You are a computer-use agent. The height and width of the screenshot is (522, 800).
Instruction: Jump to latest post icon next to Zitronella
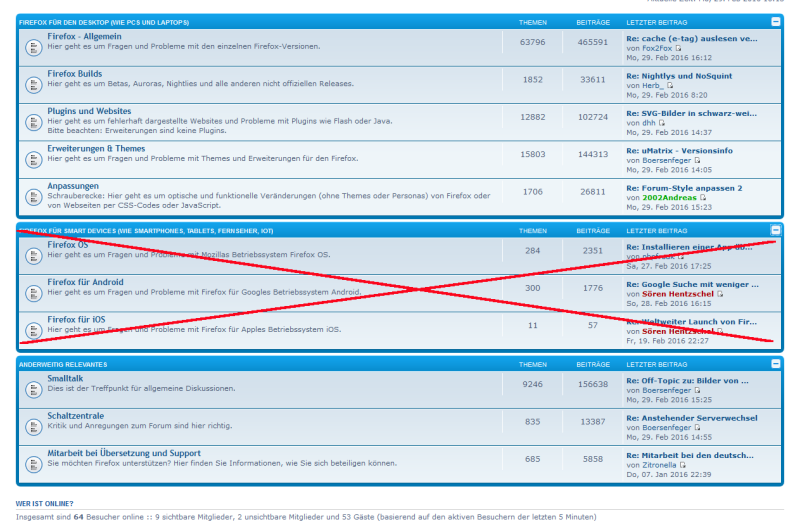pyautogui.click(x=683, y=465)
